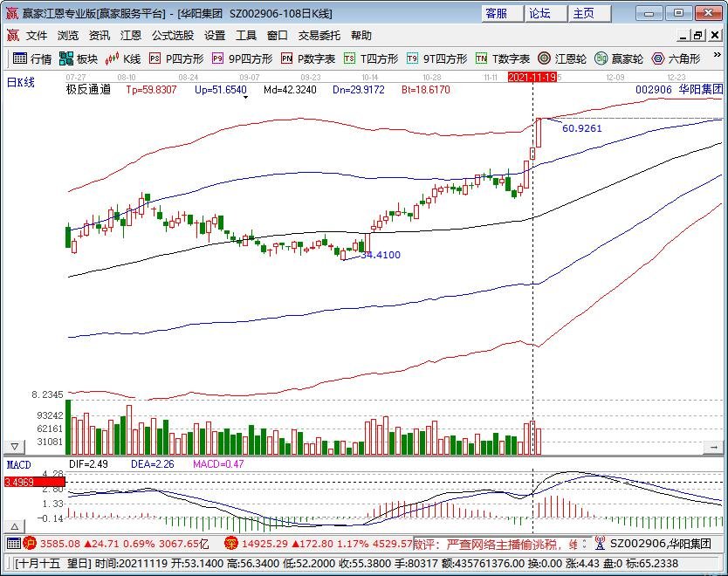Screen dimensions: 728x576
Task: Open the 浏览 menu
Action: click(68, 35)
